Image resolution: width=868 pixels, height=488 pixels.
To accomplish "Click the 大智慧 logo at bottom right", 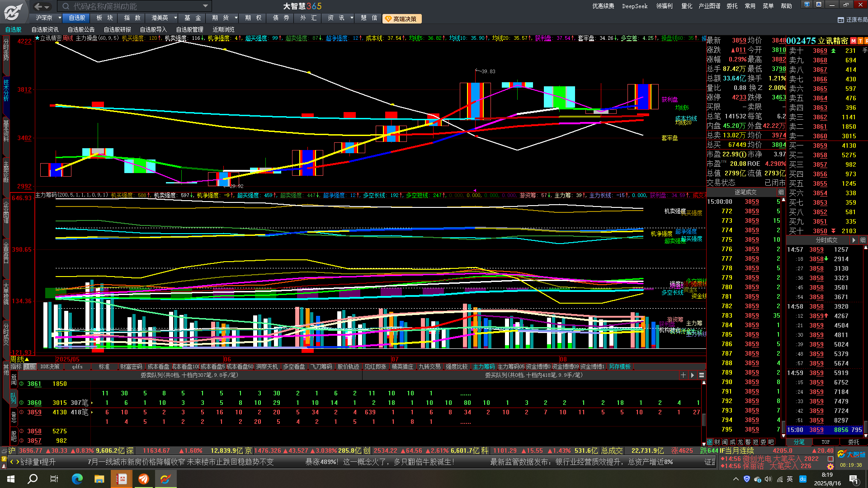I will point(851,454).
